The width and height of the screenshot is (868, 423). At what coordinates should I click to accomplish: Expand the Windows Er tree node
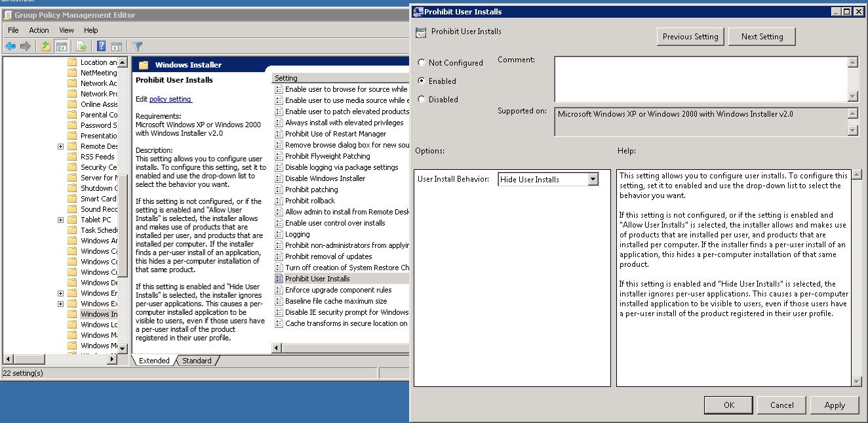pyautogui.click(x=61, y=293)
